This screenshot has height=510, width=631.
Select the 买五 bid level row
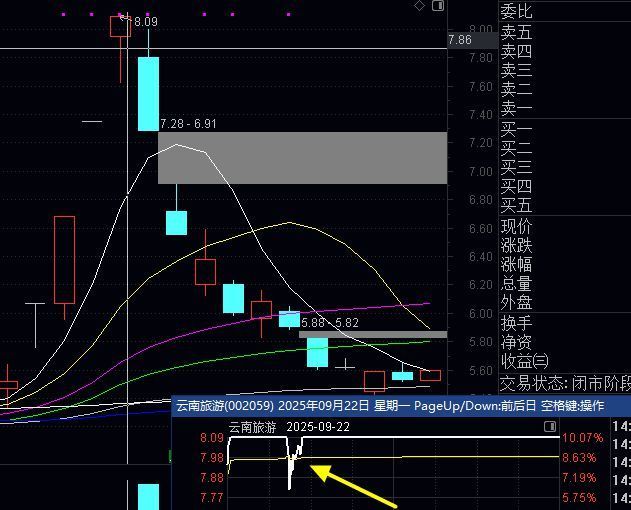tap(517, 206)
